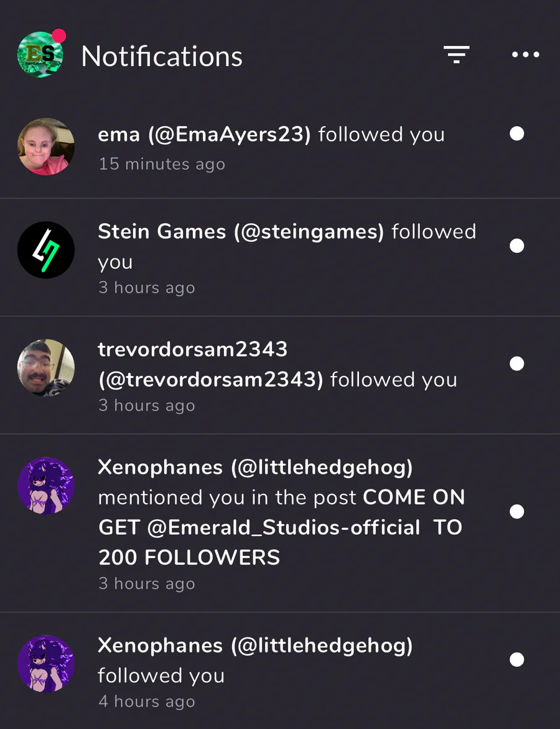Toggle unread dot on trevordorsam2343 notification

517,363
